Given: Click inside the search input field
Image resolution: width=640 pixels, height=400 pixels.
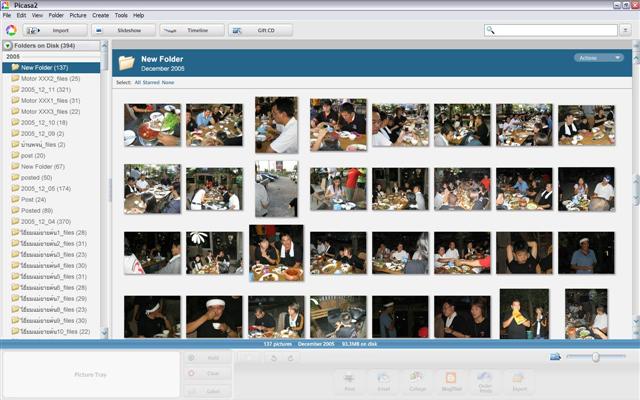Looking at the screenshot, I should coord(560,31).
